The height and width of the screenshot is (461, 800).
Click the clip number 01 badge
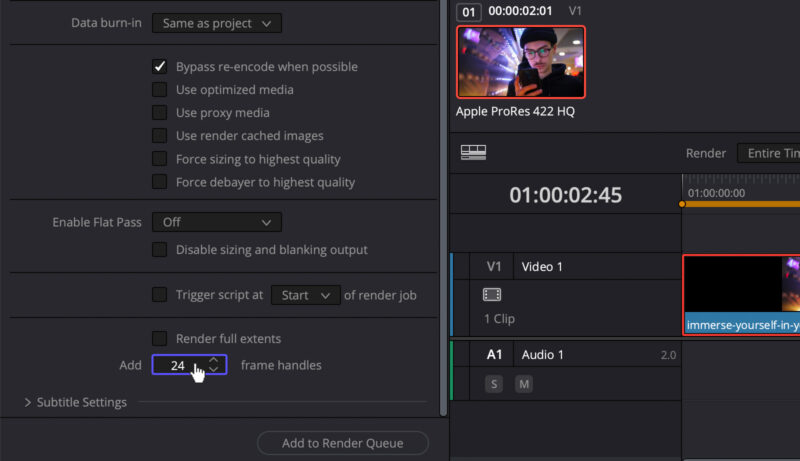[469, 12]
